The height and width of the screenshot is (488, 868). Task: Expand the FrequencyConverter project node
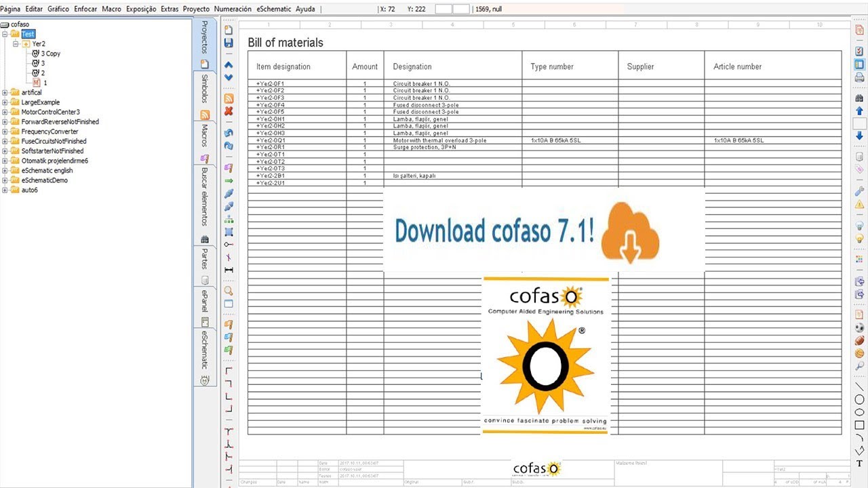[5, 131]
